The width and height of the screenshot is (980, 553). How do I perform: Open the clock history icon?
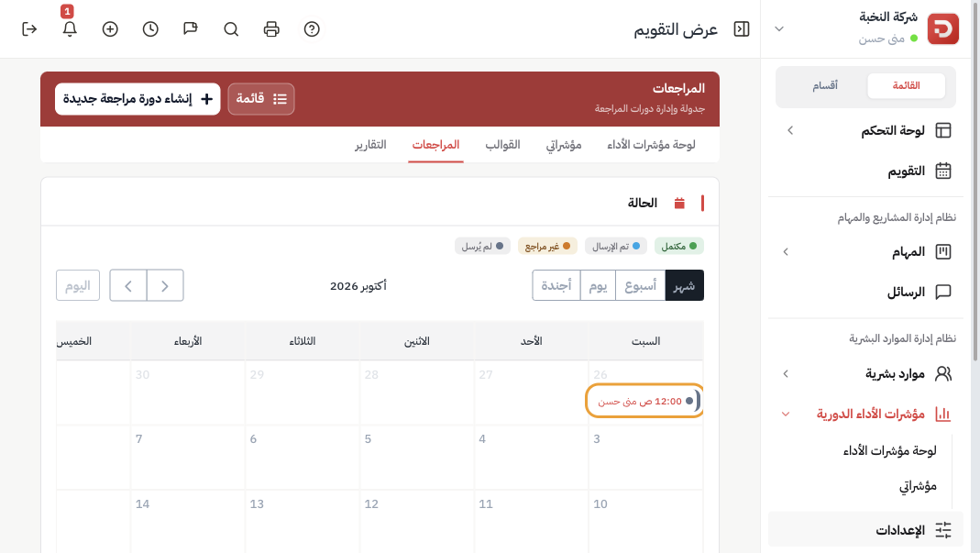(x=150, y=28)
